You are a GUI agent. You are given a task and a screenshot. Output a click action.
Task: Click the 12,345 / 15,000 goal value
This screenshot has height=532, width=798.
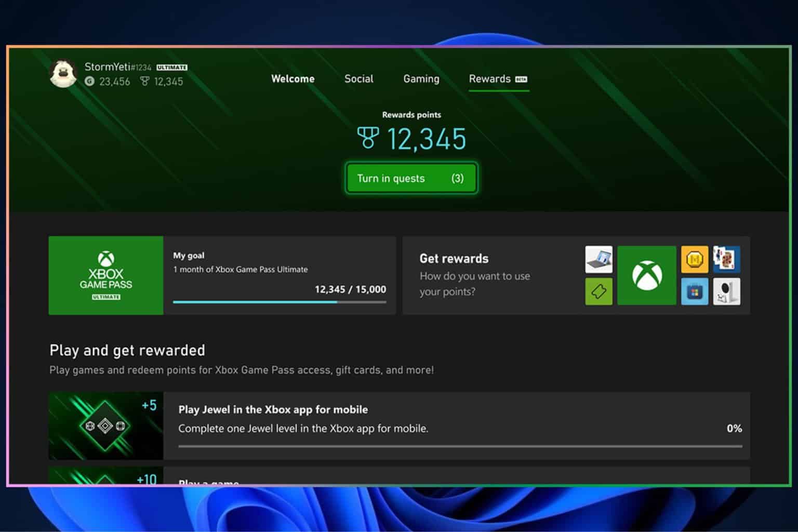[351, 289]
